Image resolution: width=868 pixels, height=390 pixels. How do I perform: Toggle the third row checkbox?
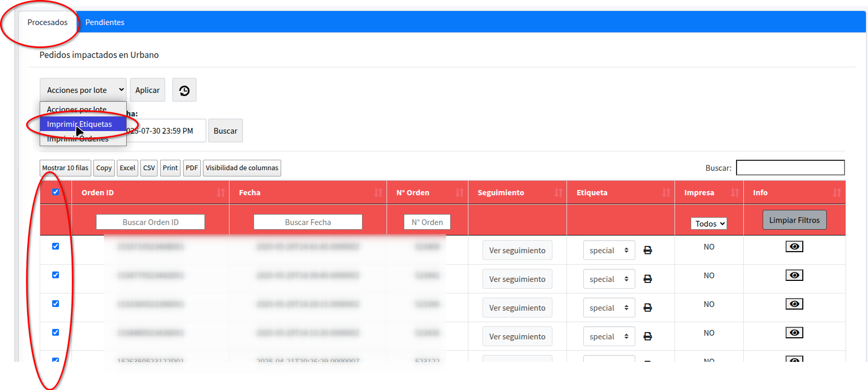56,304
